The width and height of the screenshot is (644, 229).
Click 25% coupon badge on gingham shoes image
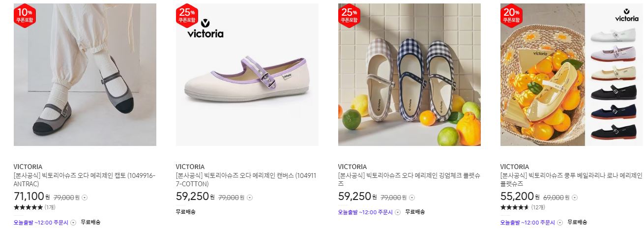point(349,16)
